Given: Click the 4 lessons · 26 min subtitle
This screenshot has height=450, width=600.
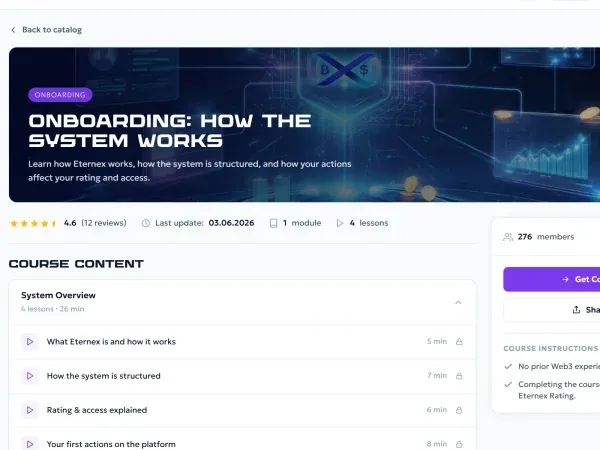Looking at the screenshot, I should pyautogui.click(x=53, y=309).
